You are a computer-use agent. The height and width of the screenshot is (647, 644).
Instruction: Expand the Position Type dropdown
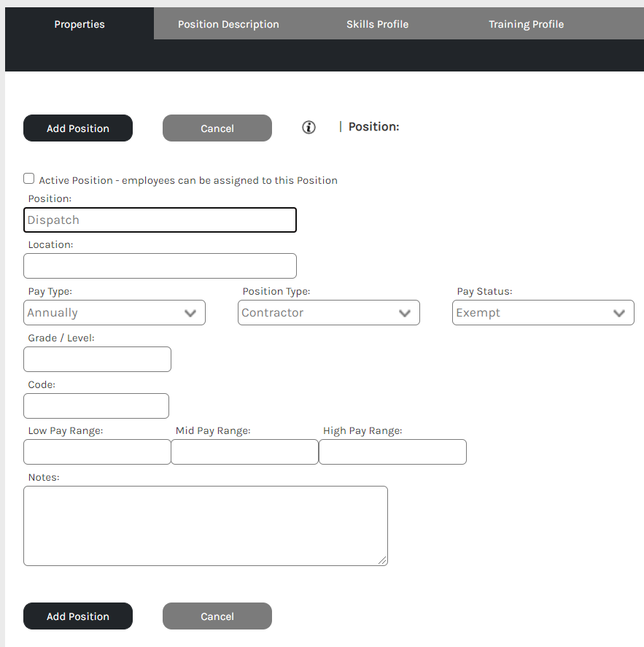pos(329,313)
